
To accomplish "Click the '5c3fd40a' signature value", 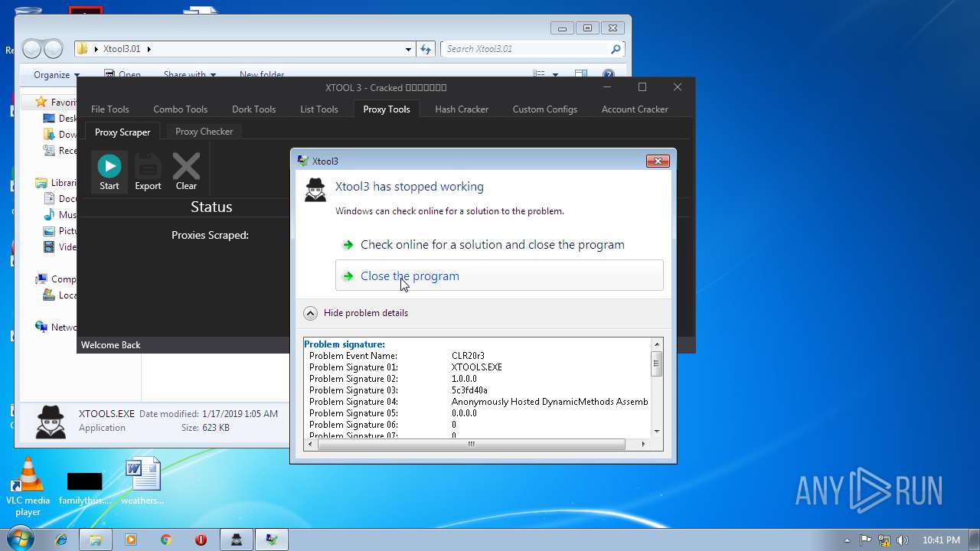I will click(469, 390).
